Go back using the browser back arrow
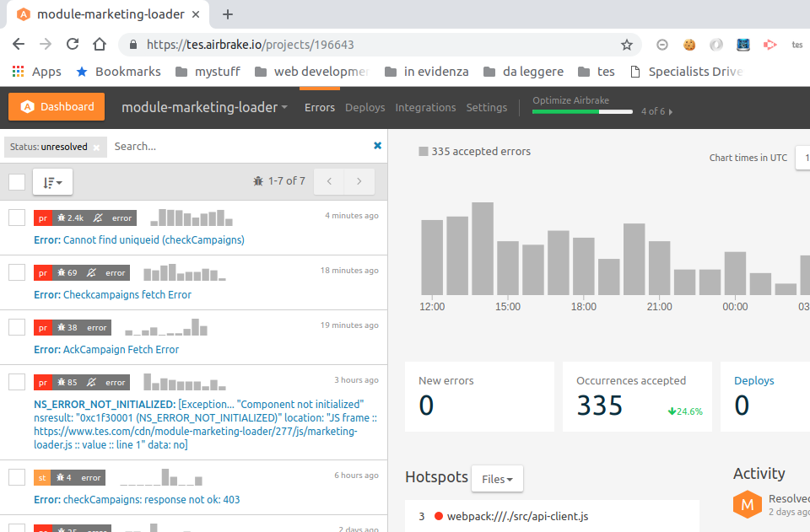Screen dimensions: 810x532 19,45
